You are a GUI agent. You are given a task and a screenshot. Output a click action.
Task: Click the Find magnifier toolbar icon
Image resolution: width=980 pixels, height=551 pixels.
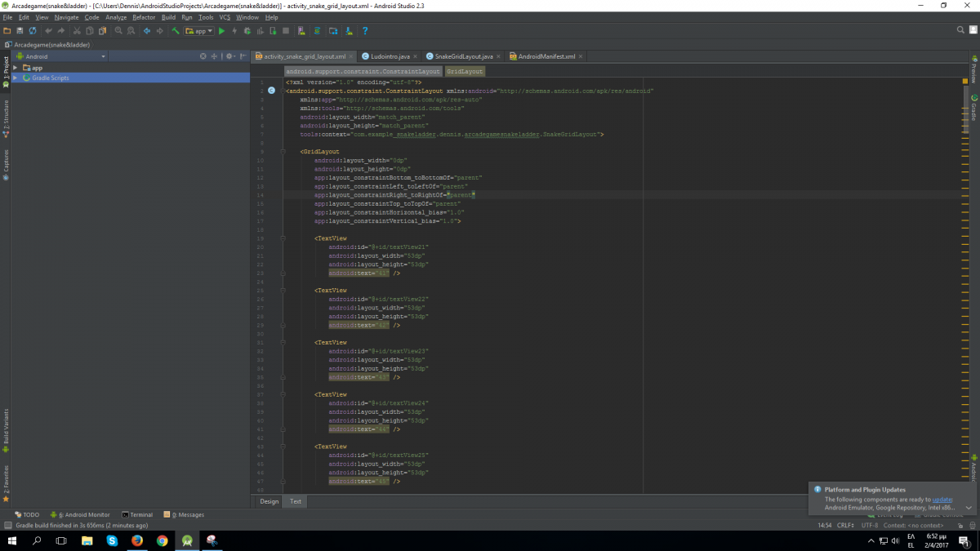pyautogui.click(x=118, y=31)
